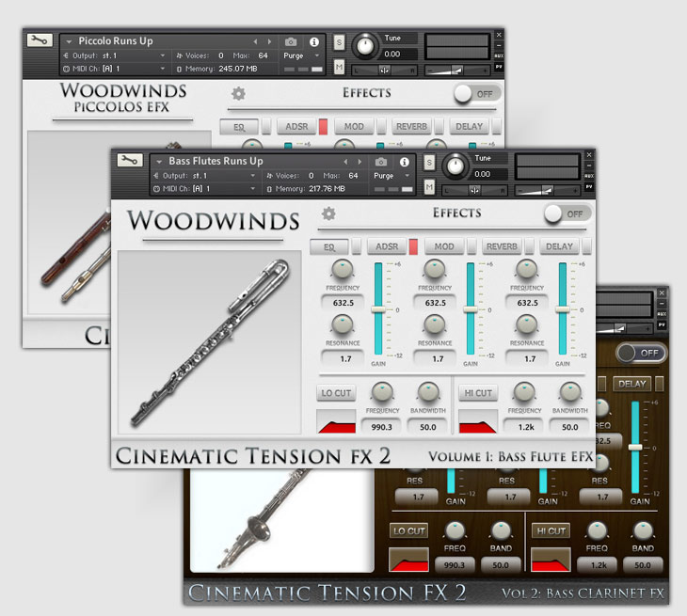Click Tune value 0.00 in Bass Flutes header
The height and width of the screenshot is (616, 687).
click(483, 174)
